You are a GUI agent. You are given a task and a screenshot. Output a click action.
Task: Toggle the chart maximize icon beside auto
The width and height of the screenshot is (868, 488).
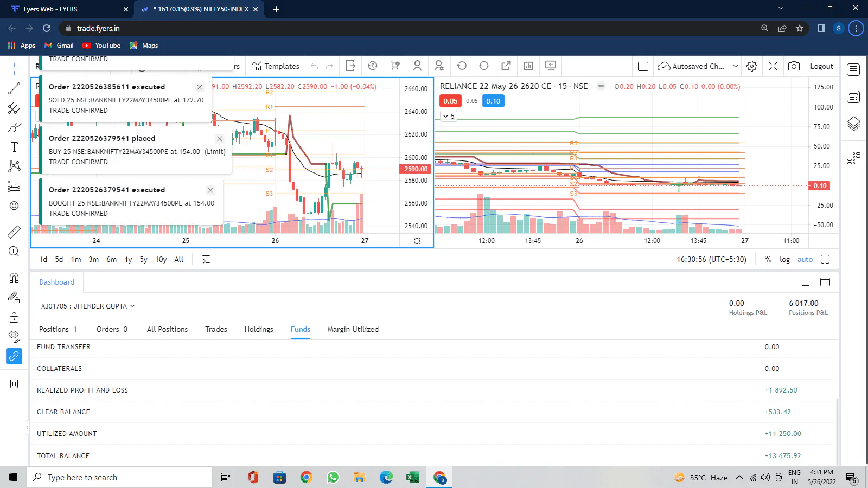[x=825, y=259]
